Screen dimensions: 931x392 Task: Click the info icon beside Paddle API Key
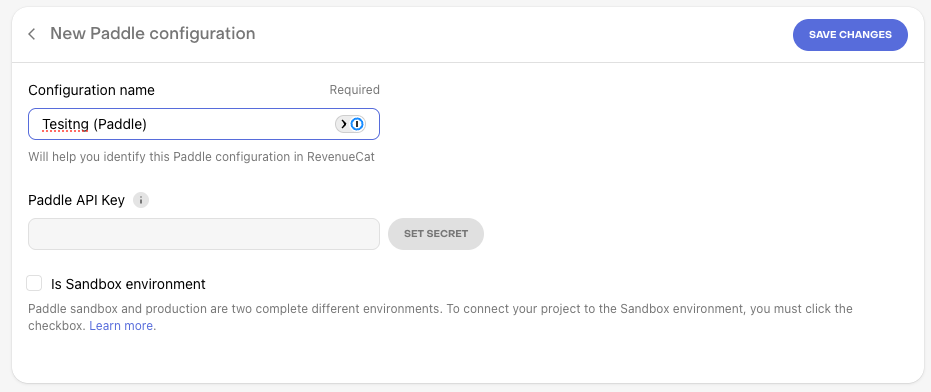coord(141,200)
